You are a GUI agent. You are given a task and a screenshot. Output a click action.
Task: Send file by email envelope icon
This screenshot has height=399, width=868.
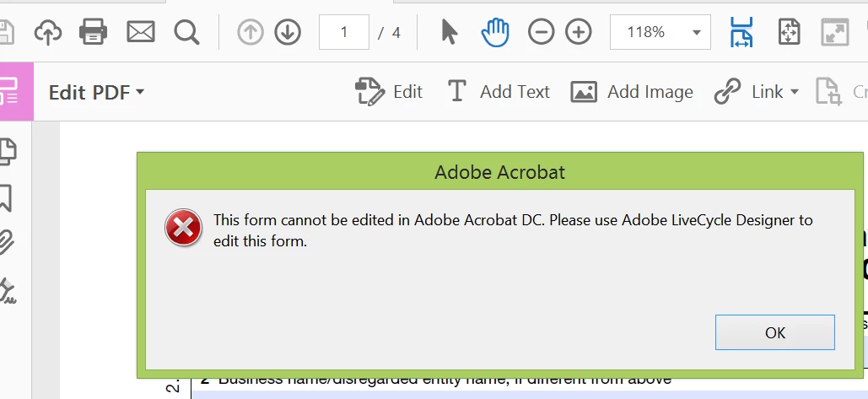tap(141, 32)
